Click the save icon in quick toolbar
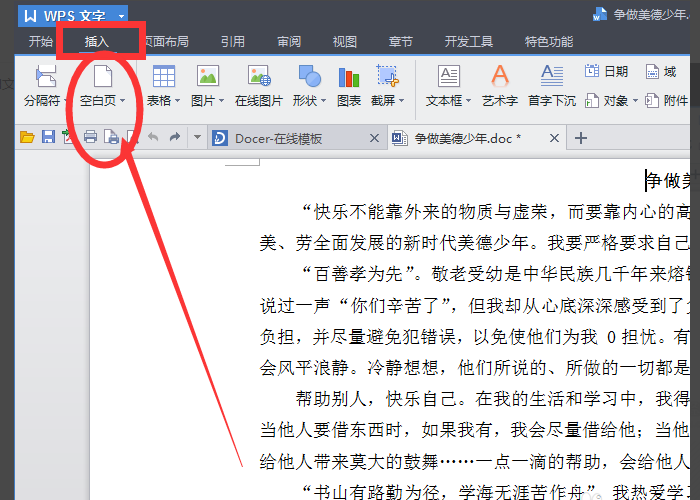Viewport: 700px width, 500px height. coord(48,137)
